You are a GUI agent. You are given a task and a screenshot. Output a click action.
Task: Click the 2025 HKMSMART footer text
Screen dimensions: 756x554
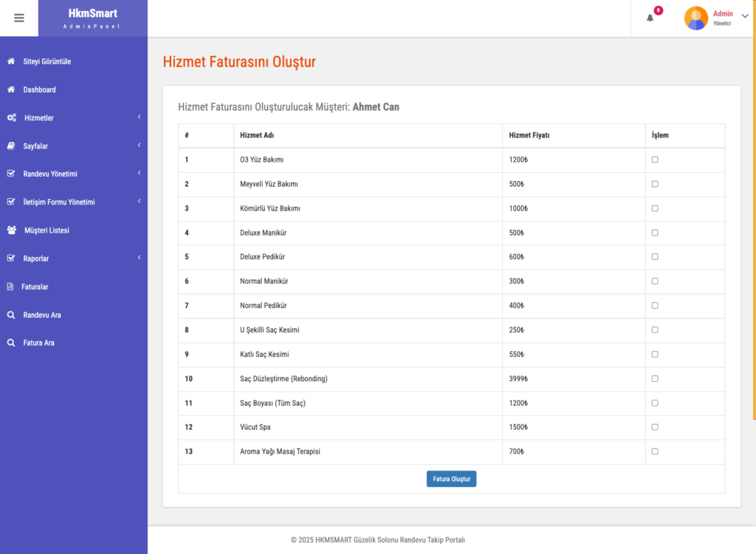coord(378,539)
